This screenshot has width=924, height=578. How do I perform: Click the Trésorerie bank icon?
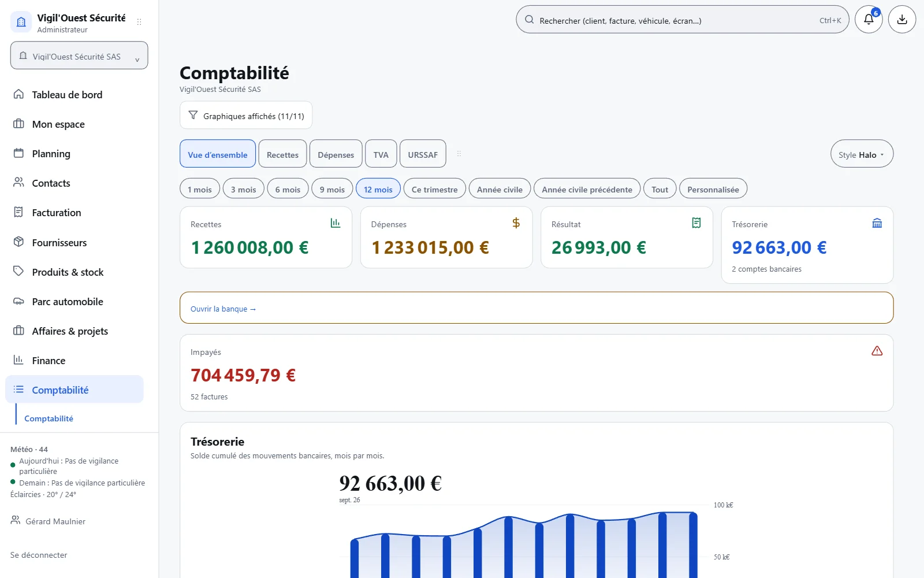pos(877,223)
